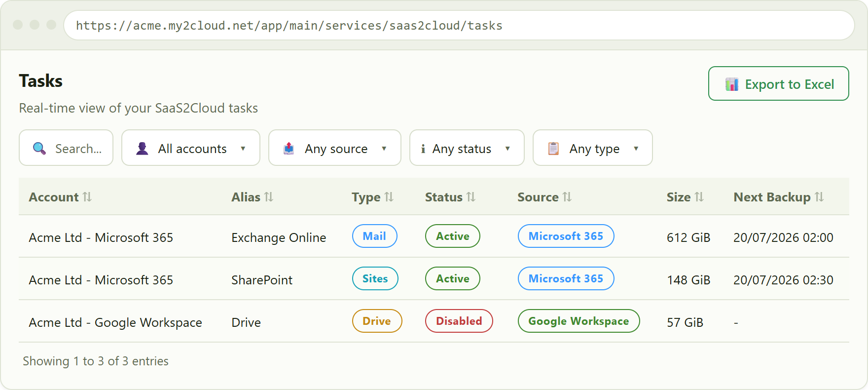Focus the Search input field
This screenshot has width=868, height=390.
[66, 148]
